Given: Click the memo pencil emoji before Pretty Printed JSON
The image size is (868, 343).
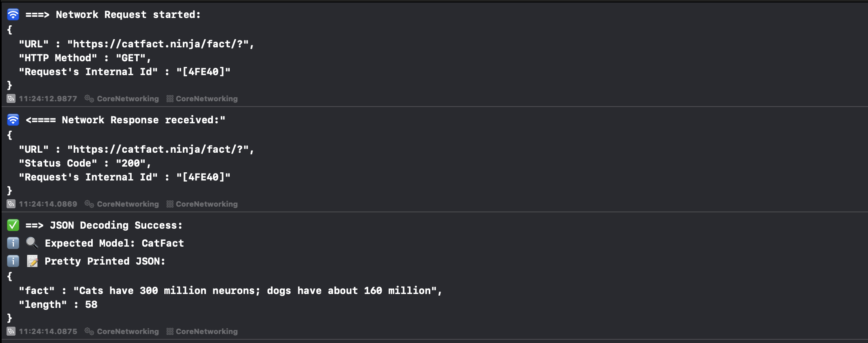Looking at the screenshot, I should click(x=32, y=261).
